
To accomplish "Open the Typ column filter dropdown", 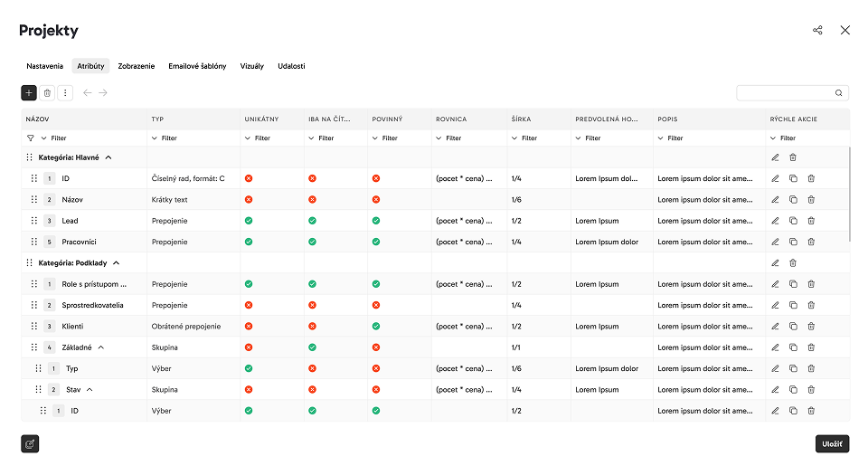I will tap(165, 138).
